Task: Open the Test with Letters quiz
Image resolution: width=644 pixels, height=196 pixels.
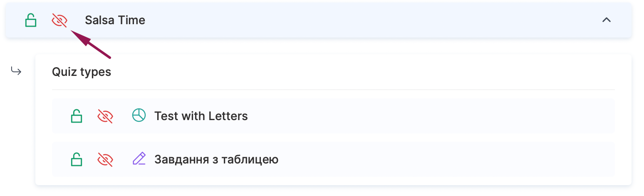Action: [201, 116]
